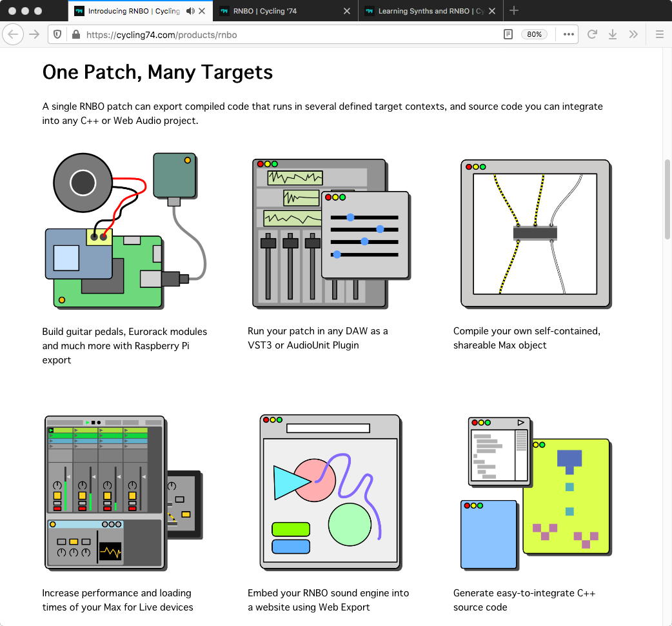Open the Firefox hamburger menu

(x=660, y=34)
